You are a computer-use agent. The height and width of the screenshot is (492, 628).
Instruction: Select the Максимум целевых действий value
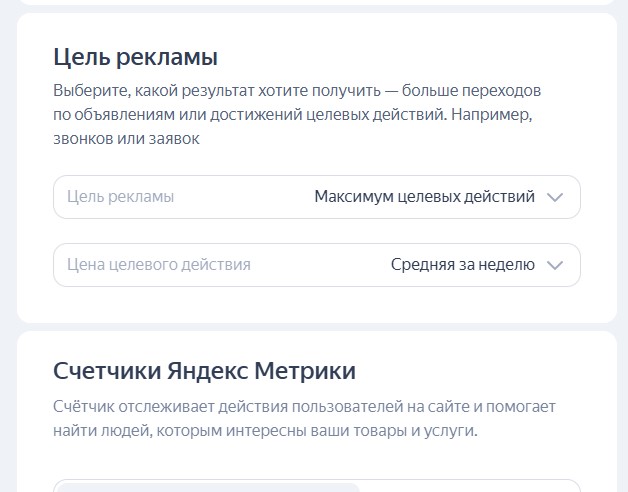click(425, 197)
